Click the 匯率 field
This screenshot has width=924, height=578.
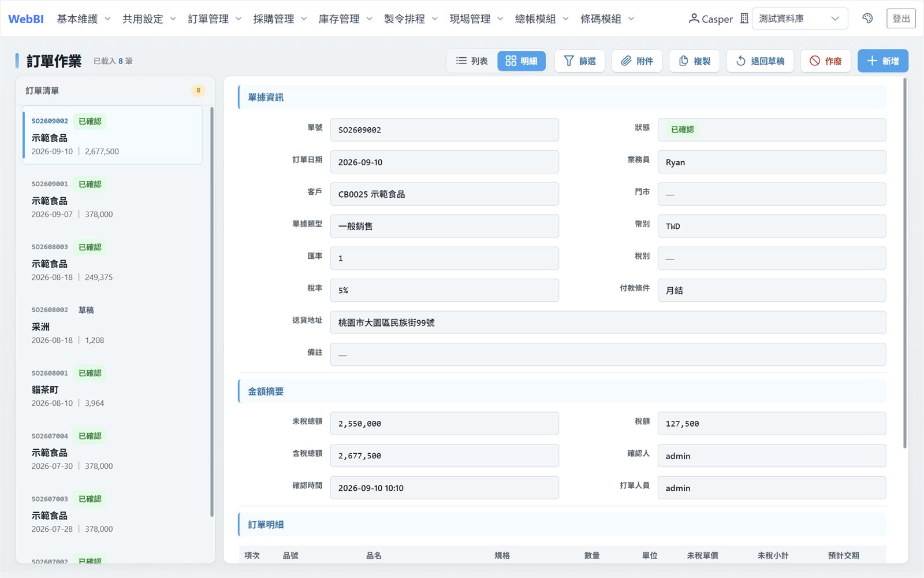coord(444,258)
